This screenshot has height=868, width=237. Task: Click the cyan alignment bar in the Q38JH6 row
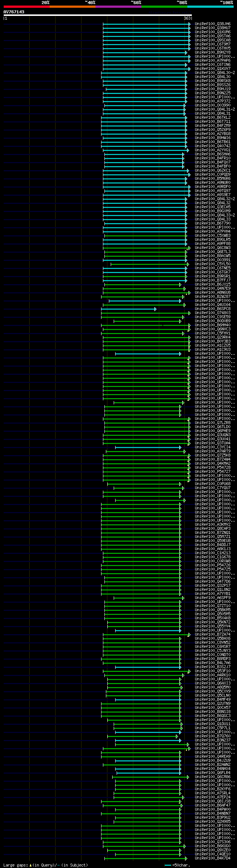(147, 24)
